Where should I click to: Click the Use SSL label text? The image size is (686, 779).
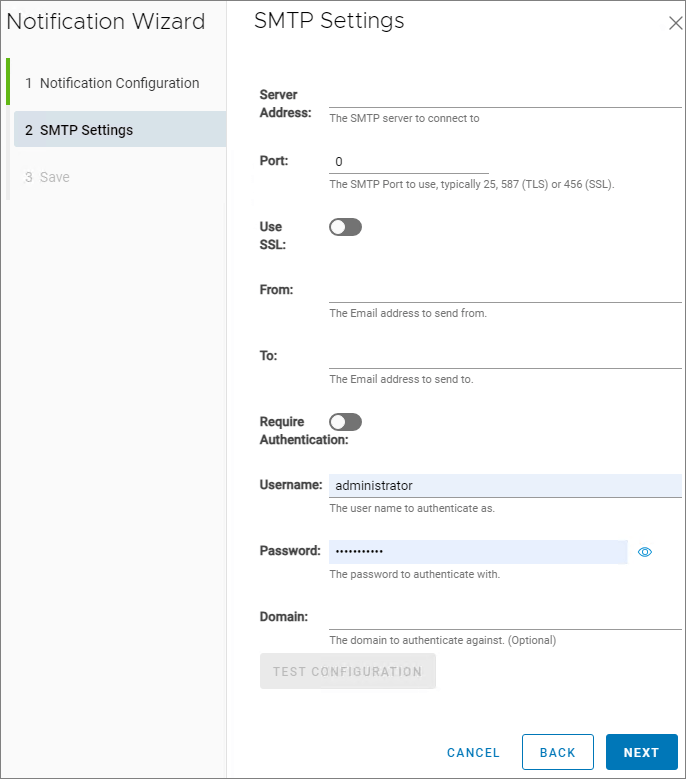click(271, 235)
